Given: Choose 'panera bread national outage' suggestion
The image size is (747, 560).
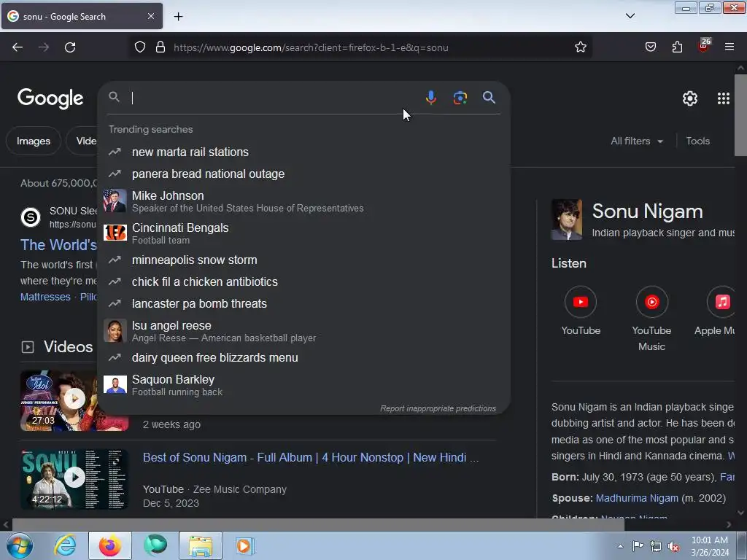Looking at the screenshot, I should 303,174.
